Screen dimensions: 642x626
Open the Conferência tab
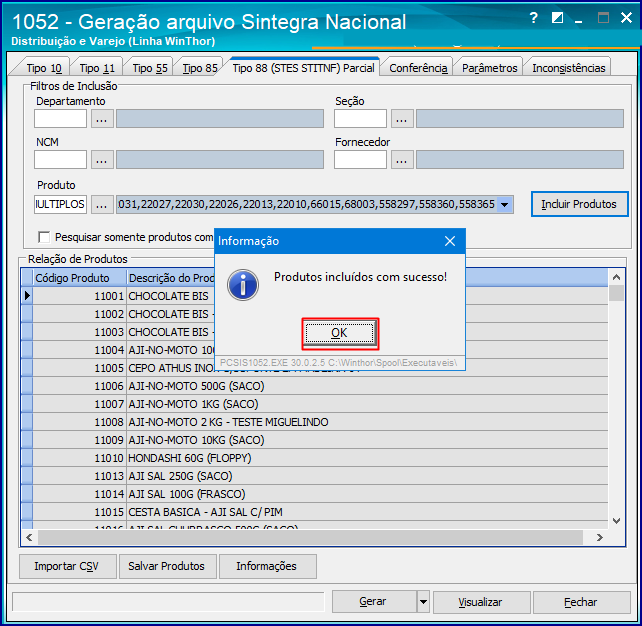418,68
